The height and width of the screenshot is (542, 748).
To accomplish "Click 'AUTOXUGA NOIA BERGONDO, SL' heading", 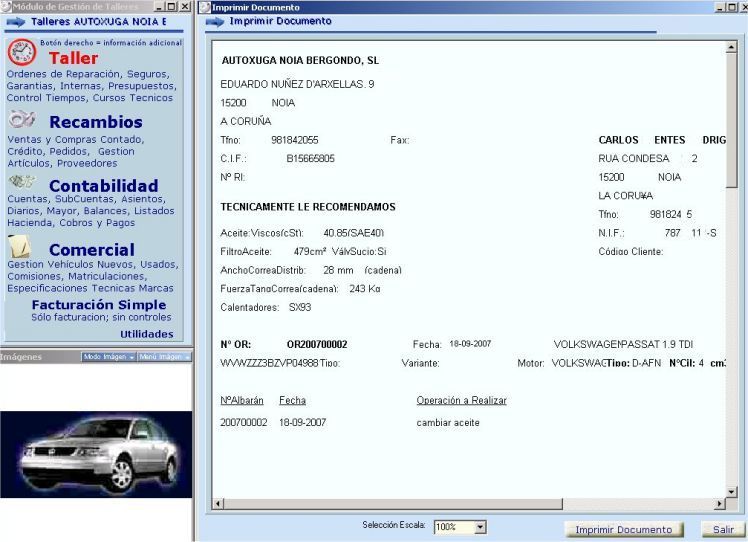I will point(300,61).
